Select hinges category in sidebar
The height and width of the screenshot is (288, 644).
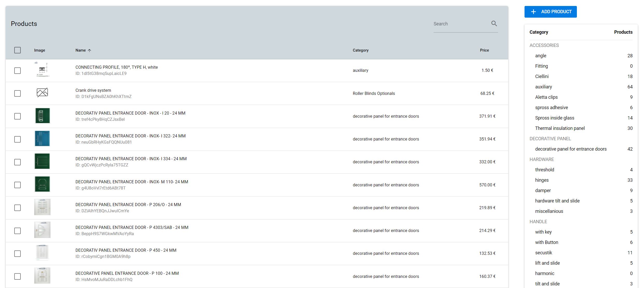point(542,180)
